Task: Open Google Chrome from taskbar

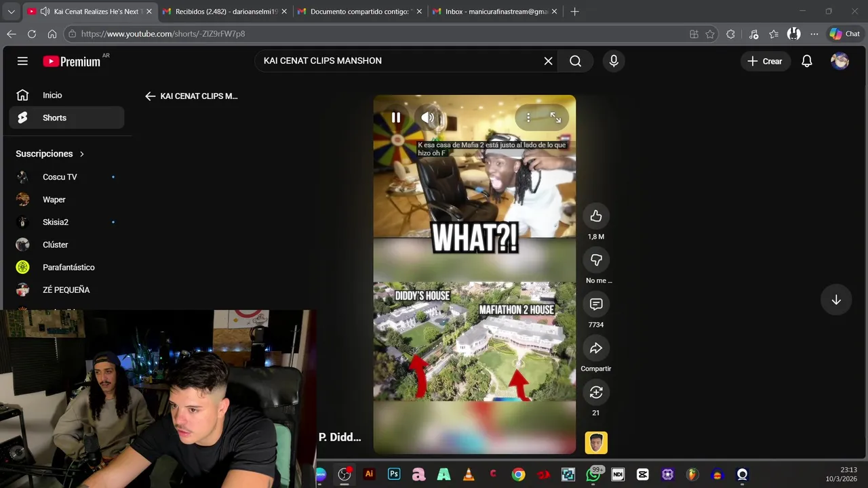Action: coord(518,474)
